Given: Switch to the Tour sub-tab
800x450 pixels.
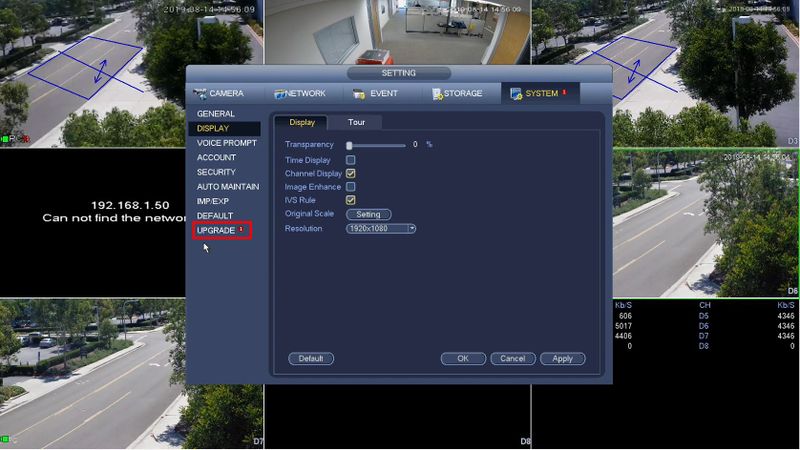Looking at the screenshot, I should (356, 122).
